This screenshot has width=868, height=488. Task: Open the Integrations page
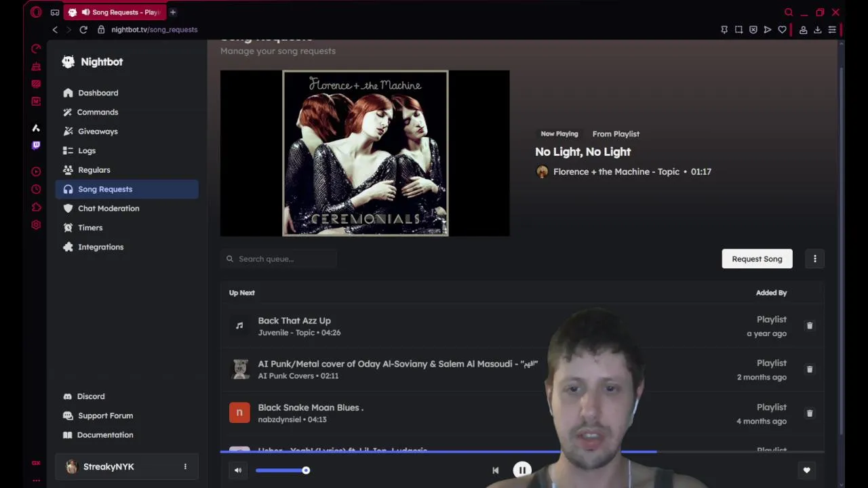coord(127,247)
